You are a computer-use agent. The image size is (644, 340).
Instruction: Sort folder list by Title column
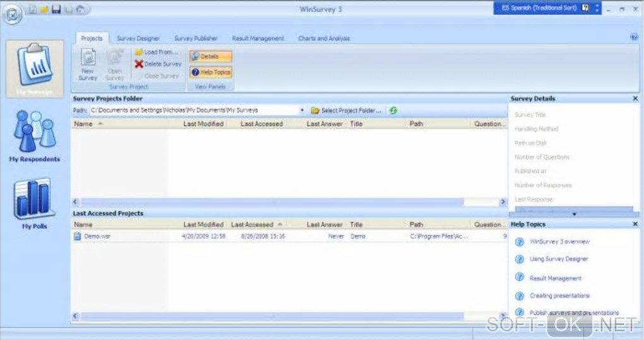[x=356, y=124]
